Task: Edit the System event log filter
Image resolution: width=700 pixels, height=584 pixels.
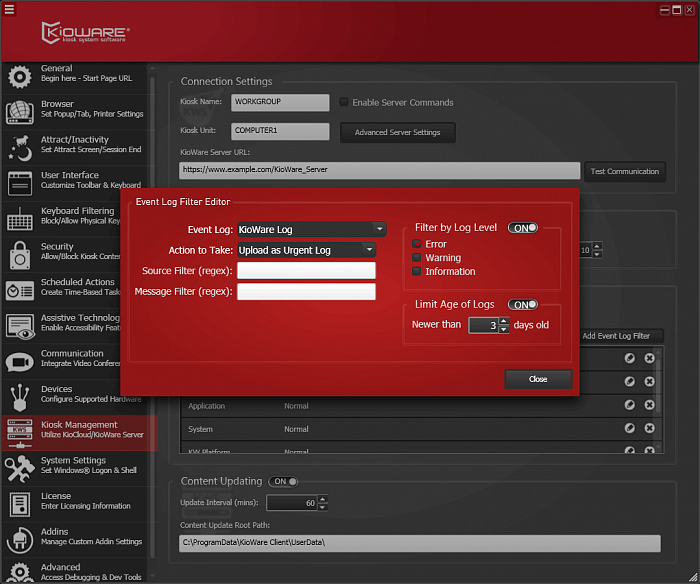Action: pyautogui.click(x=629, y=428)
